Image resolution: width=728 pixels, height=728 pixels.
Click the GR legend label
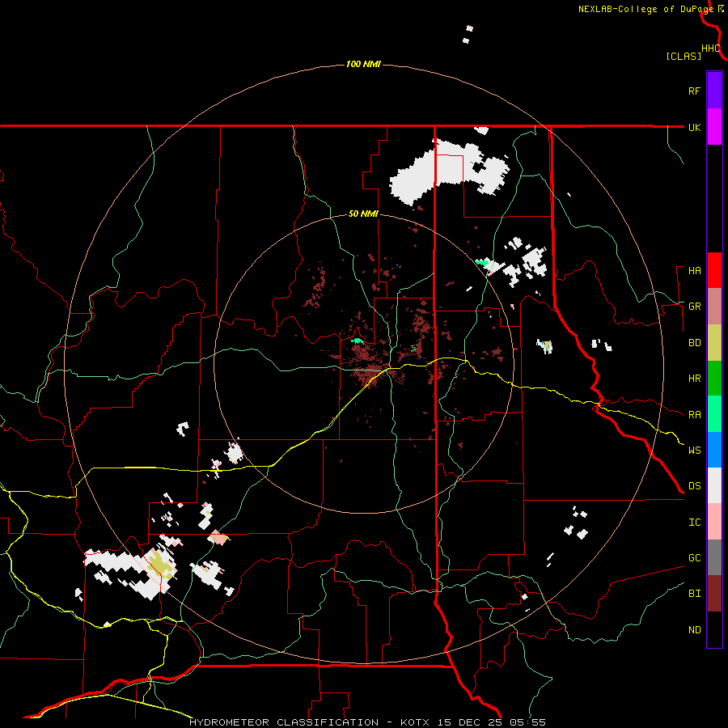(694, 307)
